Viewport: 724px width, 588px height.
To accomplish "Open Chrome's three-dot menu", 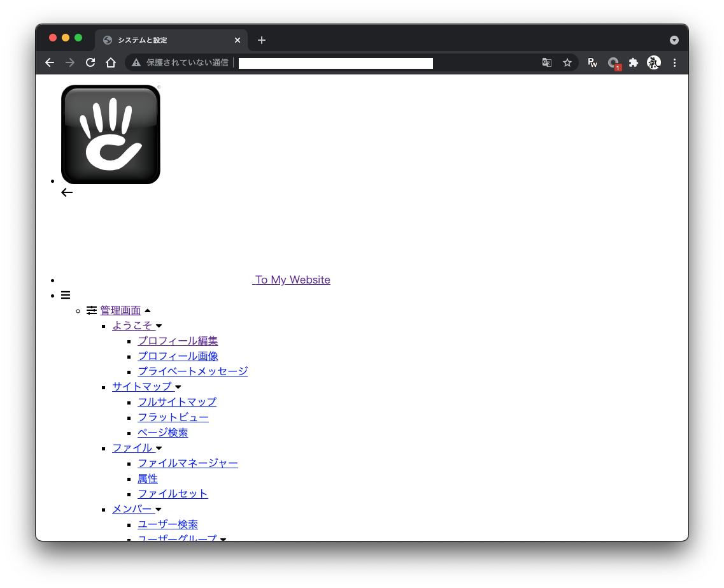I will [x=674, y=62].
